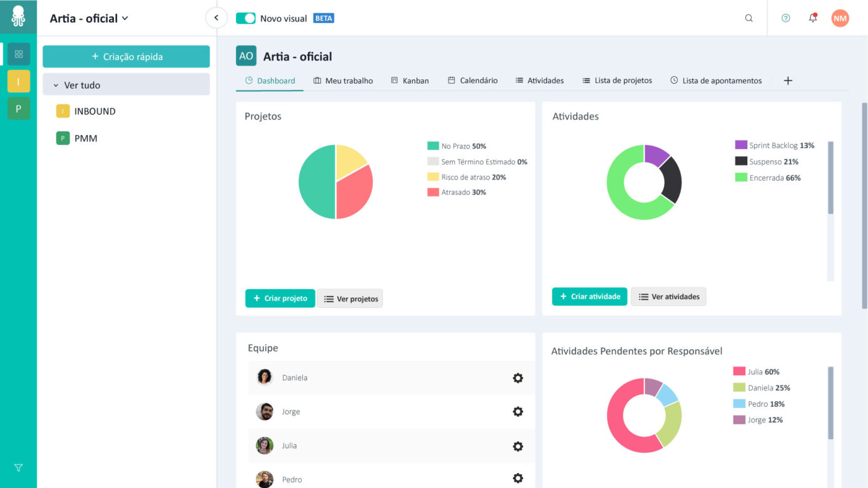Click the filter funnel icon
Image resolution: width=868 pixels, height=488 pixels.
tap(18, 468)
